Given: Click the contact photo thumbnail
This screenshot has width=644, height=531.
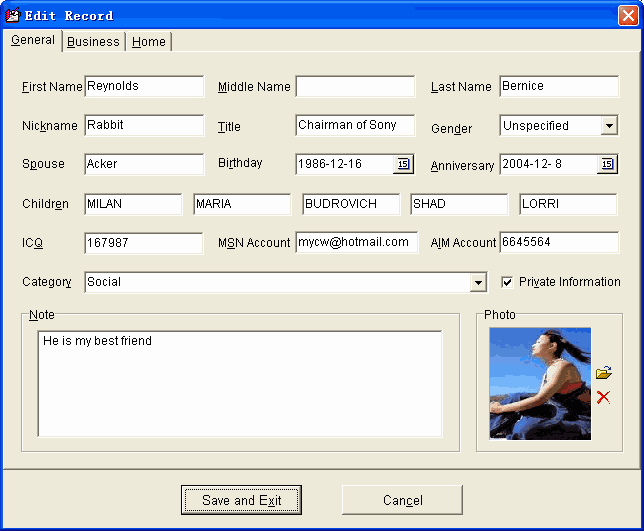Looking at the screenshot, I should point(540,384).
